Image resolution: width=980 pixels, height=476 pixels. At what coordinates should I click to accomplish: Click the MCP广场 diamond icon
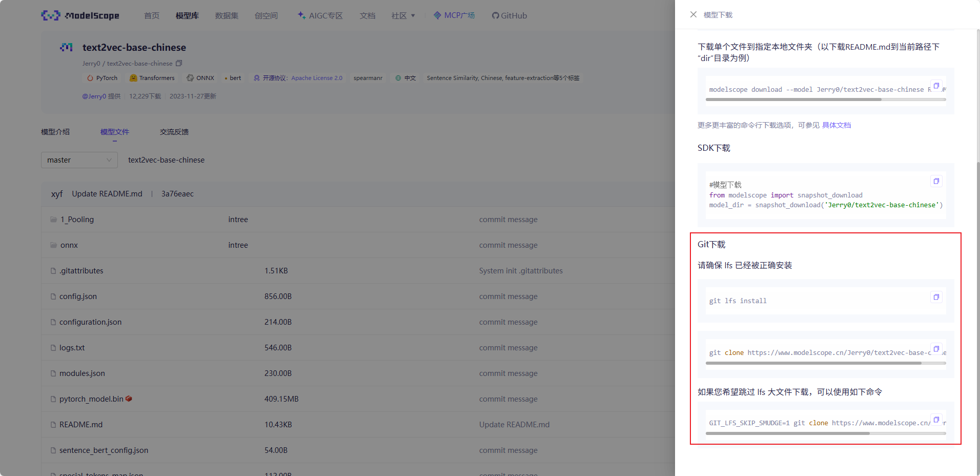(437, 15)
